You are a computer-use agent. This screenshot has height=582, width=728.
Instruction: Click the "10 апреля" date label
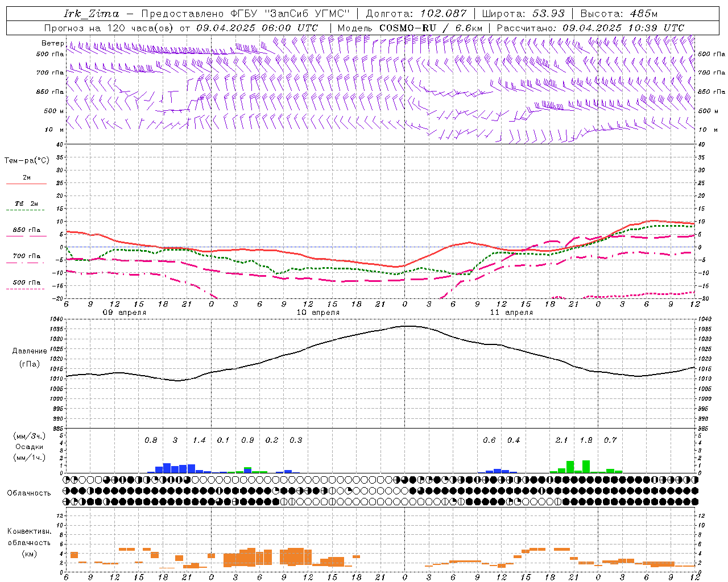pos(318,313)
